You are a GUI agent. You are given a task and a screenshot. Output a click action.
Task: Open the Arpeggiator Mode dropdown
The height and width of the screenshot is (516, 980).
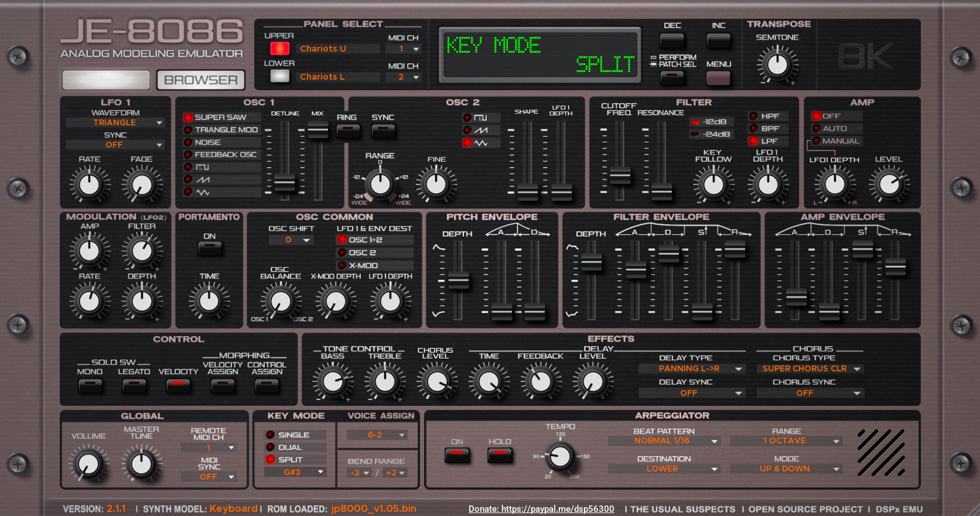point(786,469)
